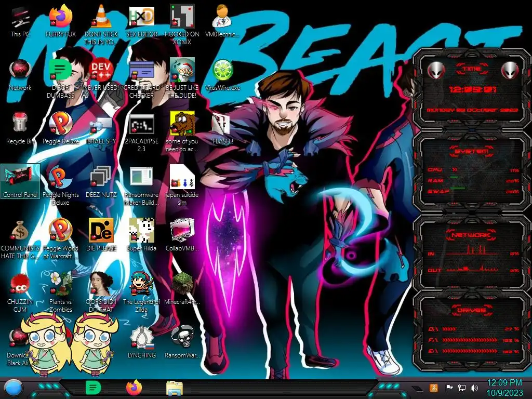Click the right alien head logo on the TIME widget

click(510, 70)
